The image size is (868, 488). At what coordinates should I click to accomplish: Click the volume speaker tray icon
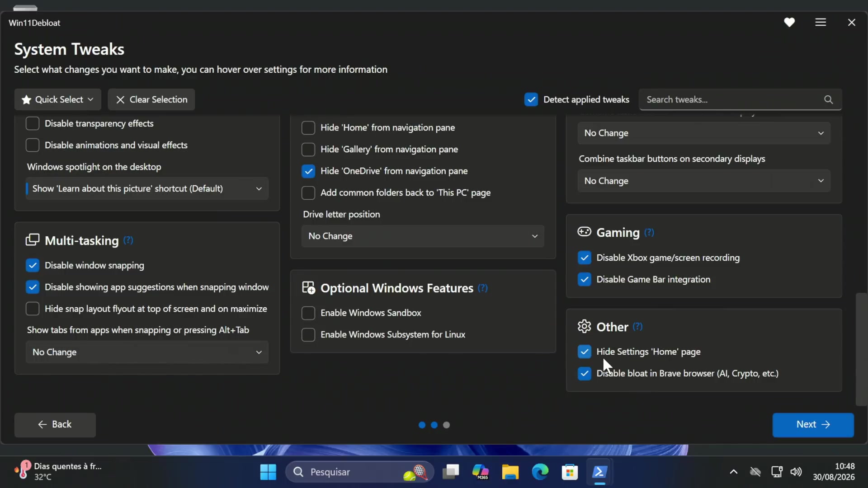(x=796, y=472)
